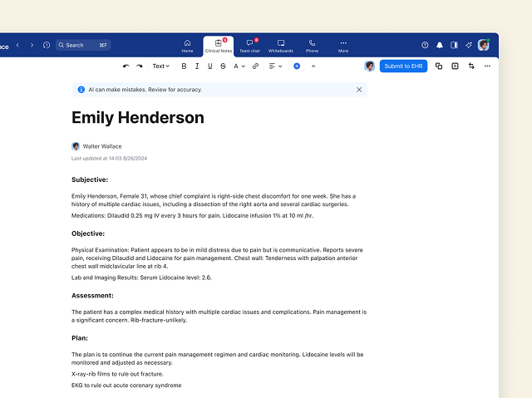
Task: Click the Submit to EHR button
Action: point(403,66)
